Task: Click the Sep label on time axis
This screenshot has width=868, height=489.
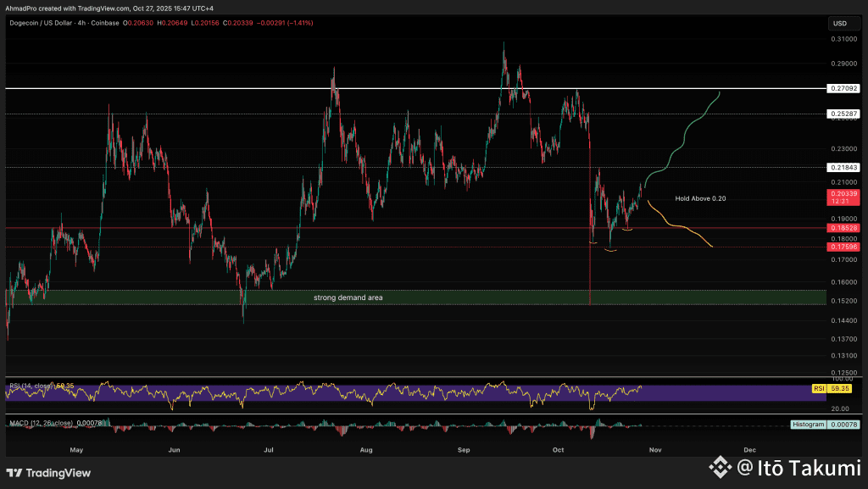Action: [463, 448]
